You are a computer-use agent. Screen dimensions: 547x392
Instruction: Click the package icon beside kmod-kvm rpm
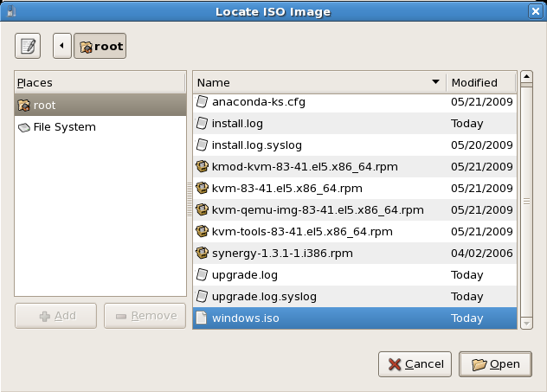pos(202,166)
